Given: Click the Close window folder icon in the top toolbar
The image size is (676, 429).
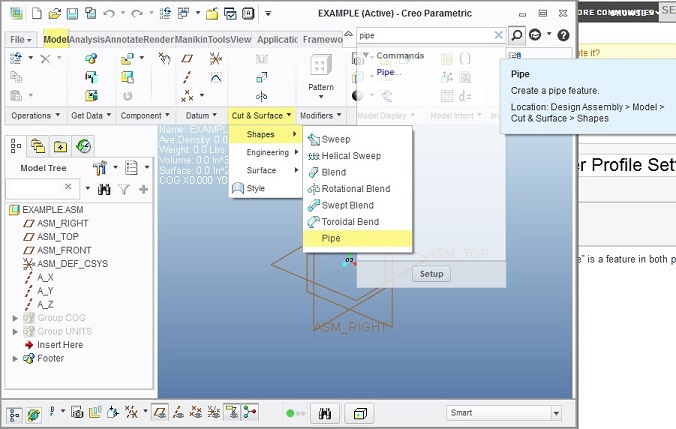Looking at the screenshot, I should (212, 14).
